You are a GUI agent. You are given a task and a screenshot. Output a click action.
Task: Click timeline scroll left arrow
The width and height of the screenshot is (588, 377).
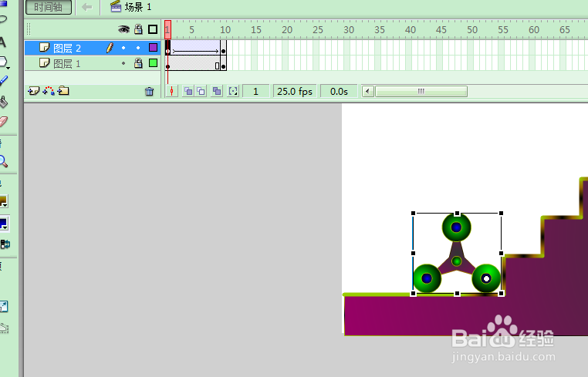point(367,92)
